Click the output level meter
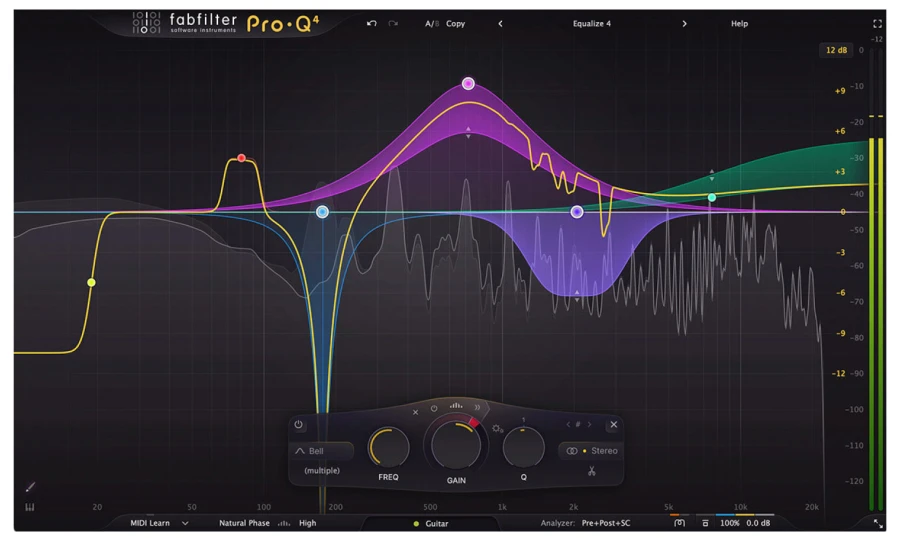This screenshot has height=541, width=900. click(x=876, y=280)
